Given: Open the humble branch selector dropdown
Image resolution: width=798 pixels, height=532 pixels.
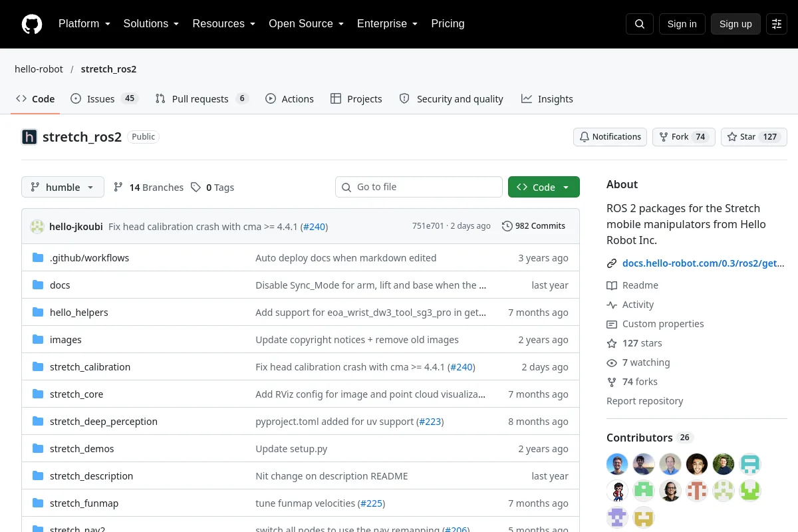Looking at the screenshot, I should click(x=63, y=187).
